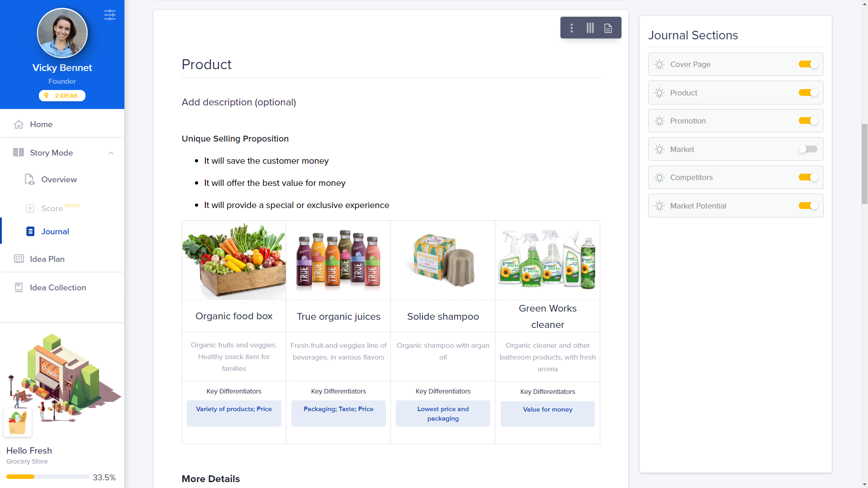Click Add description under the Product heading

click(239, 102)
